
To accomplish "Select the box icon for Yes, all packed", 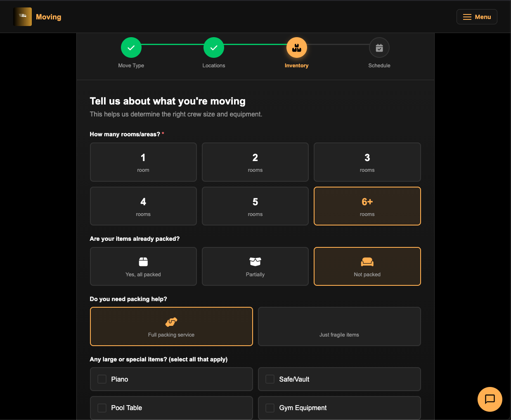I will (x=143, y=262).
